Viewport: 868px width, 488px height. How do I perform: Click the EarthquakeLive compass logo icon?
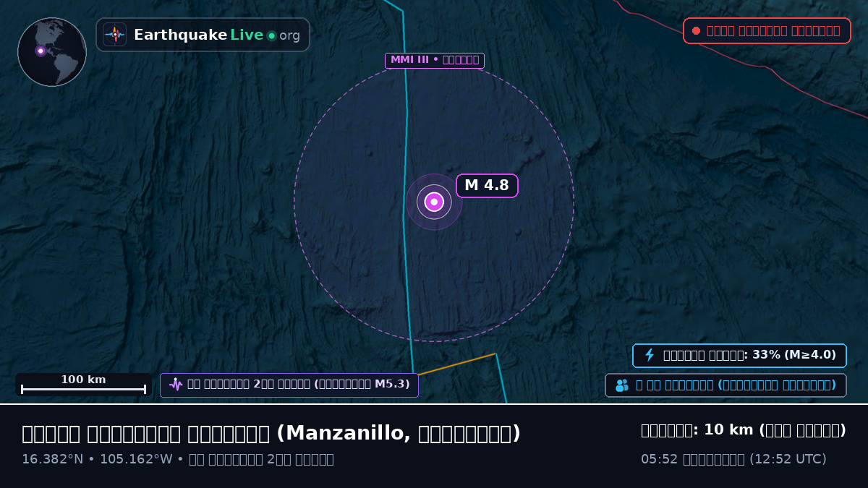pos(115,35)
